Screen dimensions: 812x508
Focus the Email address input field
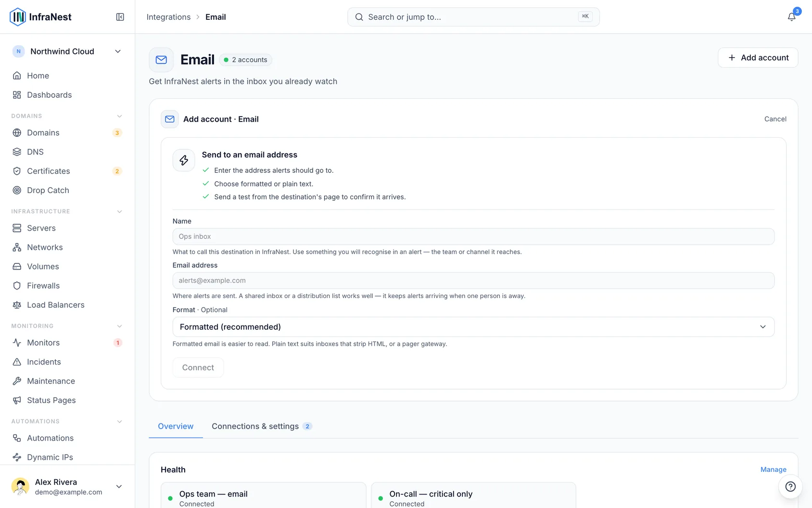pyautogui.click(x=473, y=281)
